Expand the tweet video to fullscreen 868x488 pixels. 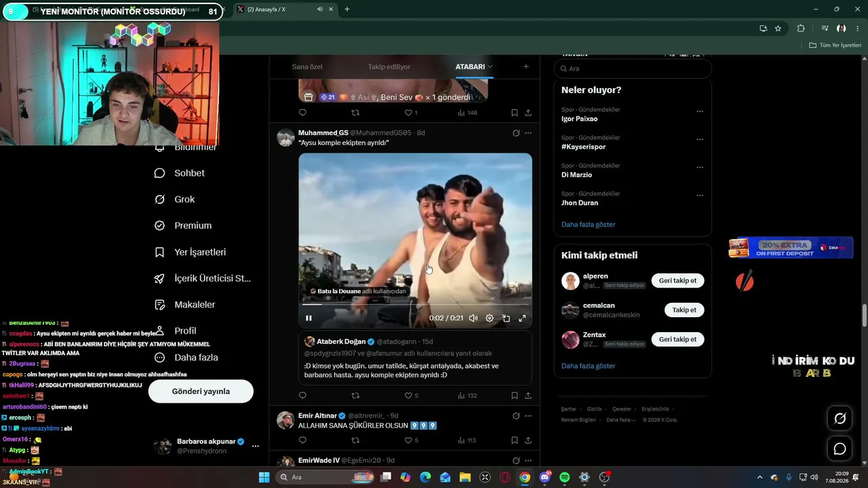(522, 318)
